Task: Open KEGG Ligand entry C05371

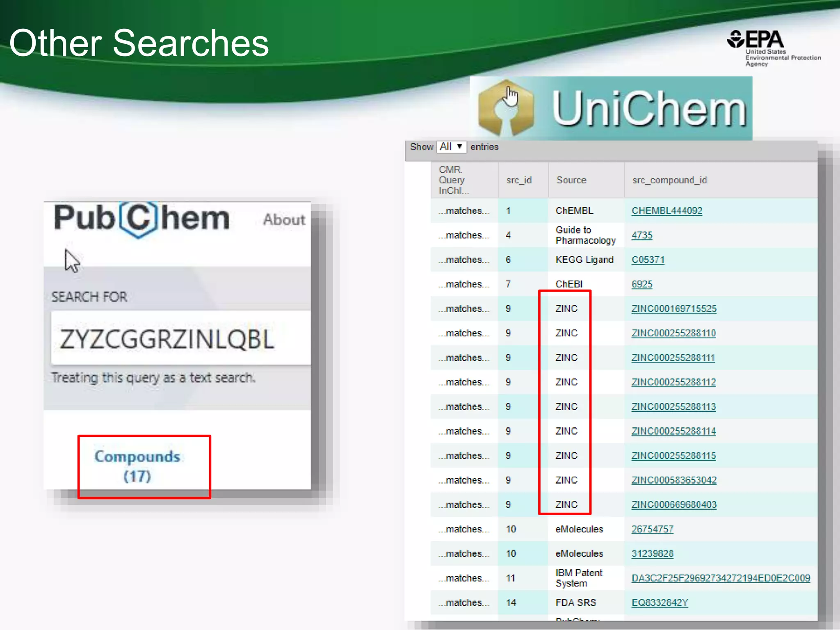Action: [648, 260]
